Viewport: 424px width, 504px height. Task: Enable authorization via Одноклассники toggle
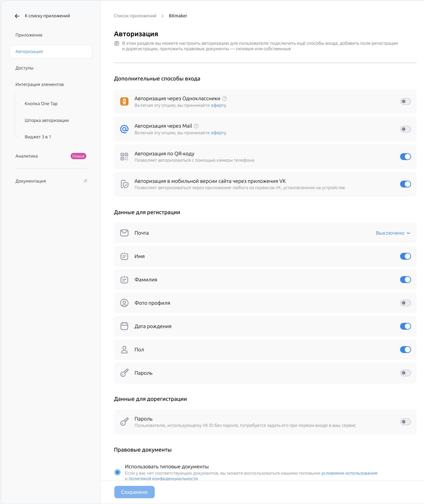point(405,102)
